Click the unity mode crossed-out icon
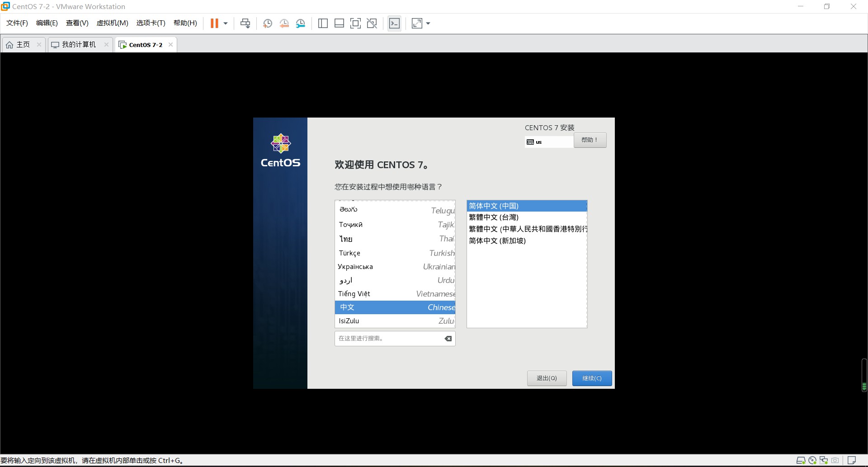The width and height of the screenshot is (868, 467). (372, 24)
